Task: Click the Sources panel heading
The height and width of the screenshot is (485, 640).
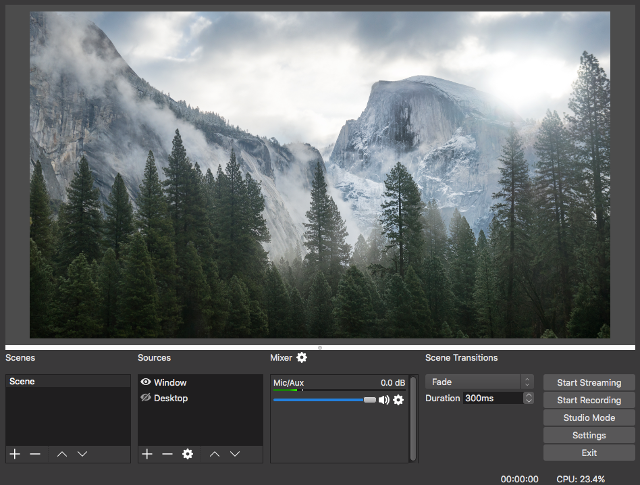Action: (x=154, y=358)
